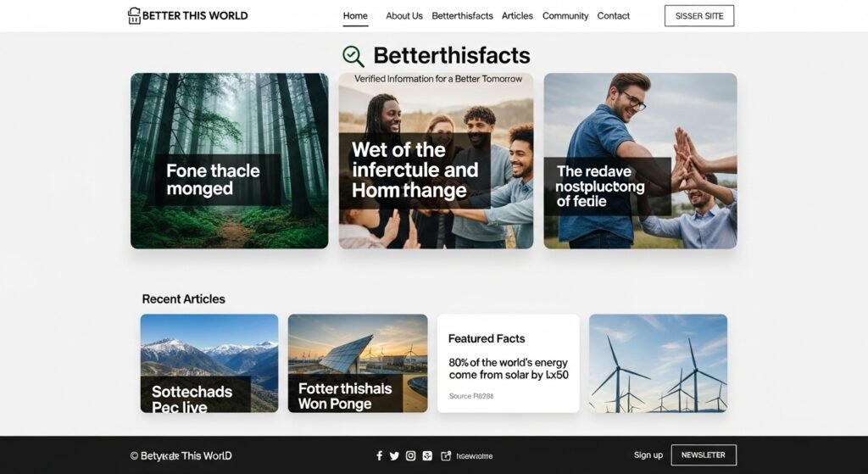Open the mountain landscape article thumbnail
This screenshot has height=474, width=868.
[209, 363]
